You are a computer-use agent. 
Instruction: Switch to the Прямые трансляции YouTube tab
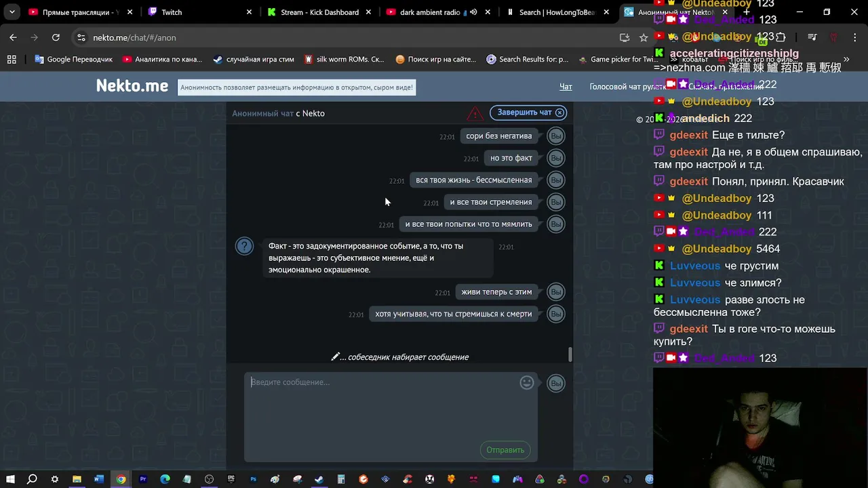click(x=81, y=12)
